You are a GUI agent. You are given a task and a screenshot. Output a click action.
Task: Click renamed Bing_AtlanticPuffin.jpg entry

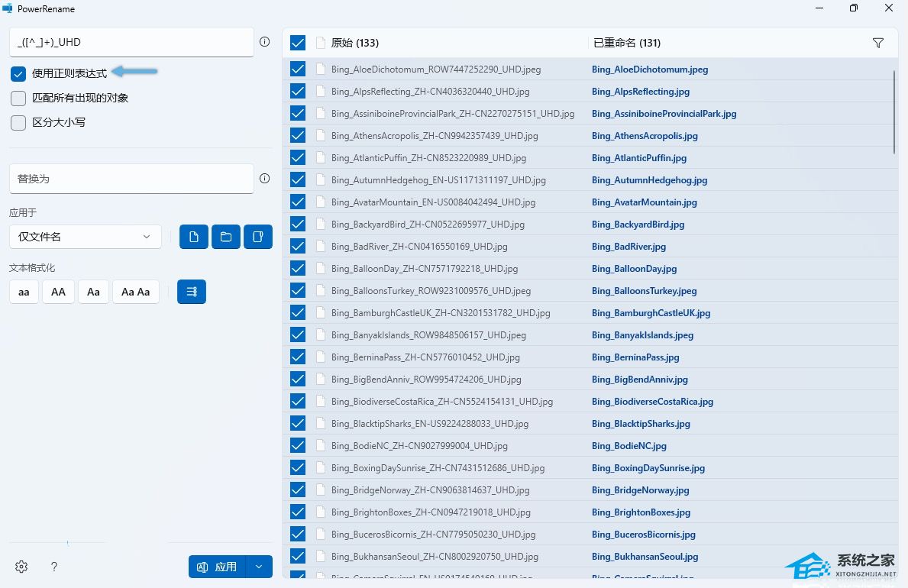pyautogui.click(x=639, y=157)
